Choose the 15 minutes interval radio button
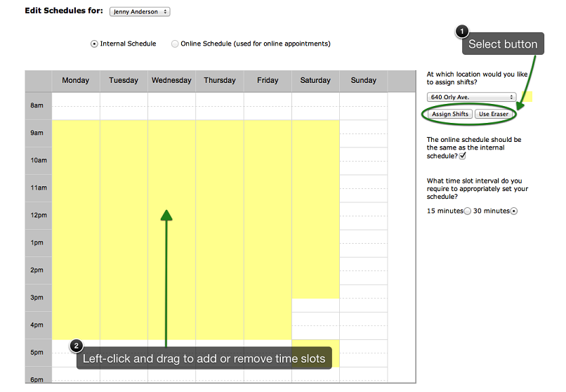Screen dimensions: 566x392 pos(467,211)
